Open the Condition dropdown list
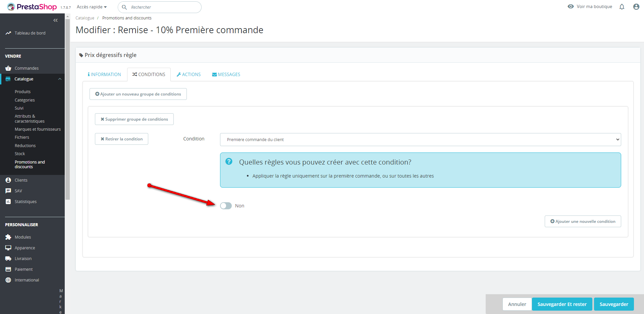The image size is (644, 314). pos(420,140)
